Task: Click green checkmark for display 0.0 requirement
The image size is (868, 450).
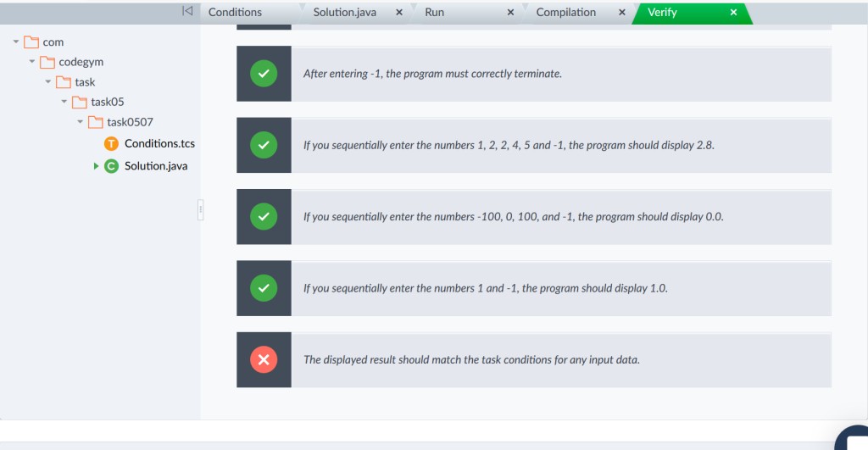Action: (264, 216)
